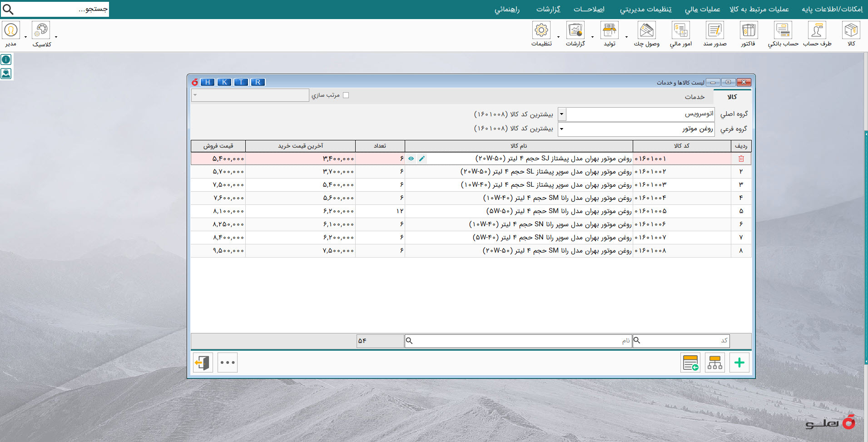Click the نام search input field
The width and height of the screenshot is (868, 442).
(518, 341)
